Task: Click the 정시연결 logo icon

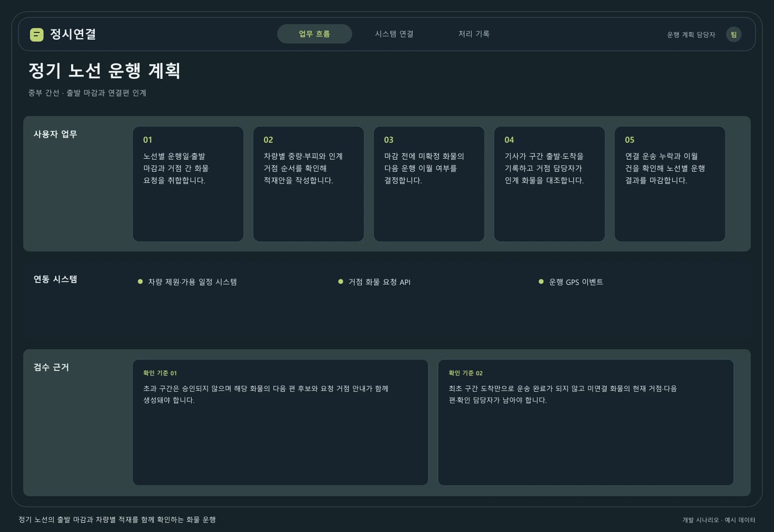Action: pyautogui.click(x=37, y=34)
